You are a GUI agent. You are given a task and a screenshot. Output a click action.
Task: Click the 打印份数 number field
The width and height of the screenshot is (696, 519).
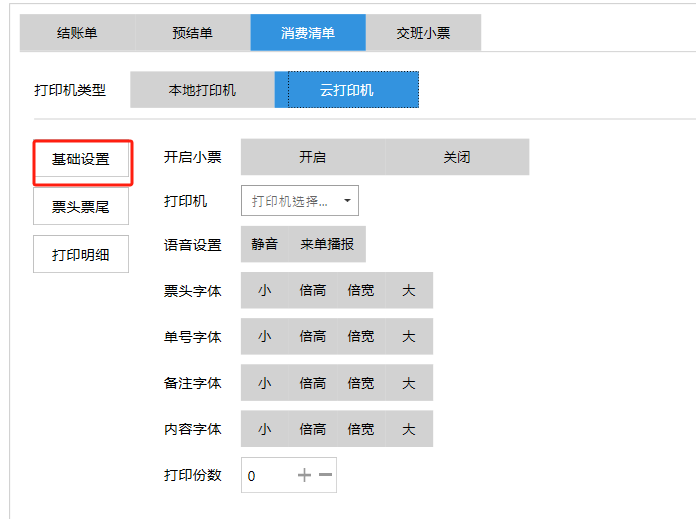(266, 475)
